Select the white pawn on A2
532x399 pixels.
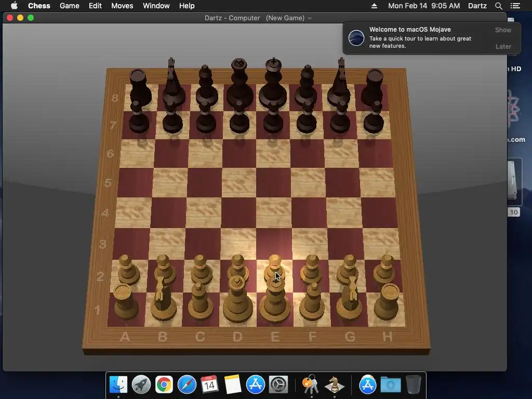[128, 270]
